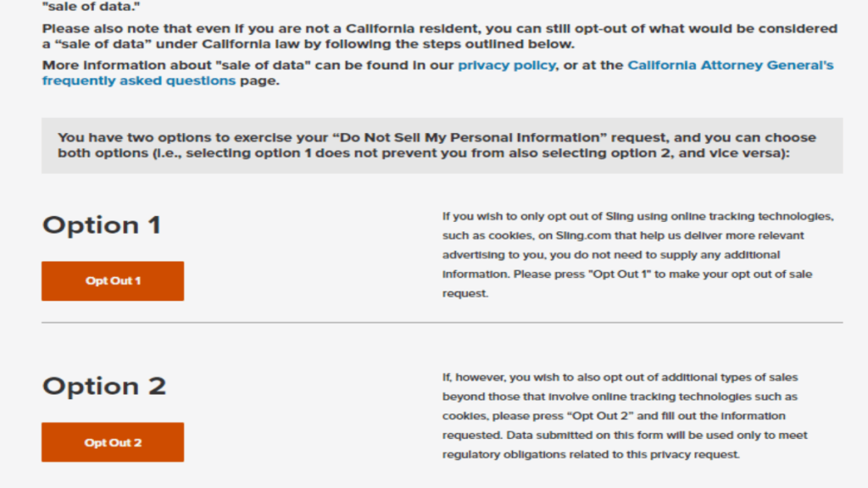Screen dimensions: 868x488
Task: Submit the online tracking opt-out via Opt Out 1
Action: pyautogui.click(x=112, y=280)
